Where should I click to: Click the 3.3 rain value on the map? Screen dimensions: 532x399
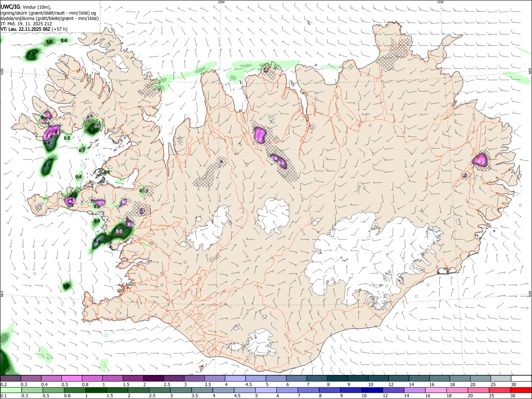[47, 165]
